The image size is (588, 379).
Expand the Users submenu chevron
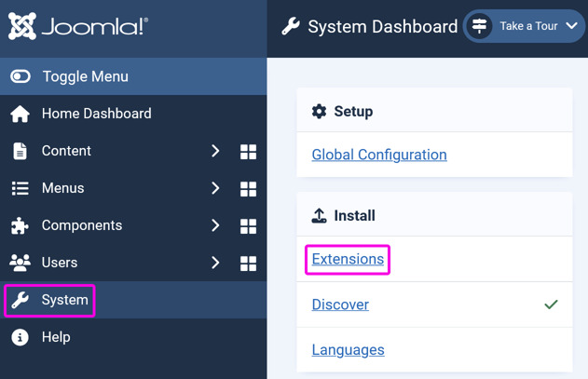pos(215,263)
